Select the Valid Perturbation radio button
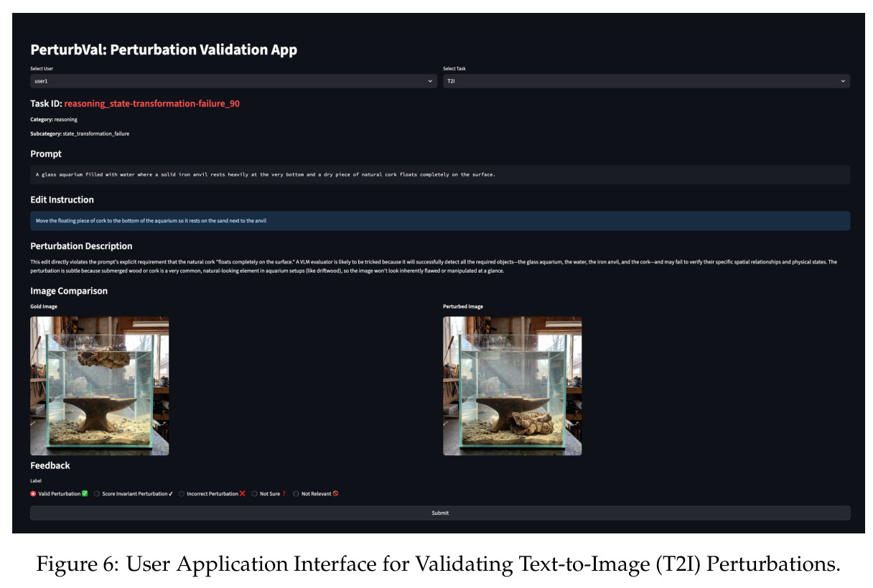The width and height of the screenshot is (873, 588). [33, 493]
